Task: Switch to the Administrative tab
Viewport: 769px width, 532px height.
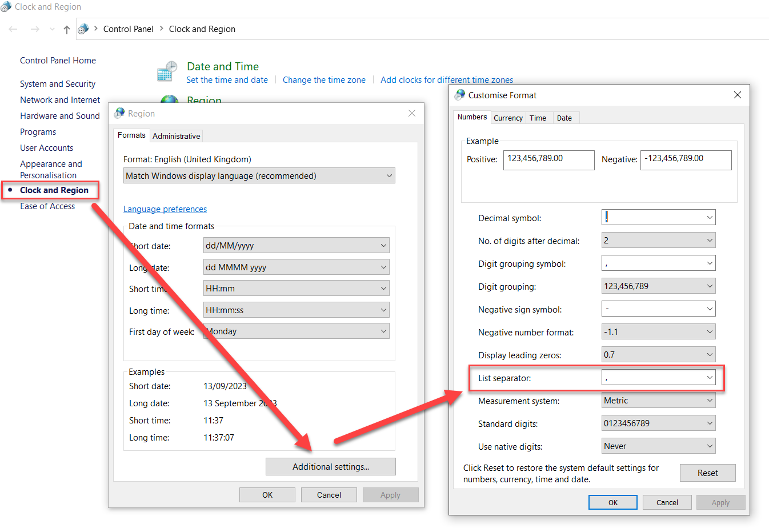Action: [176, 136]
